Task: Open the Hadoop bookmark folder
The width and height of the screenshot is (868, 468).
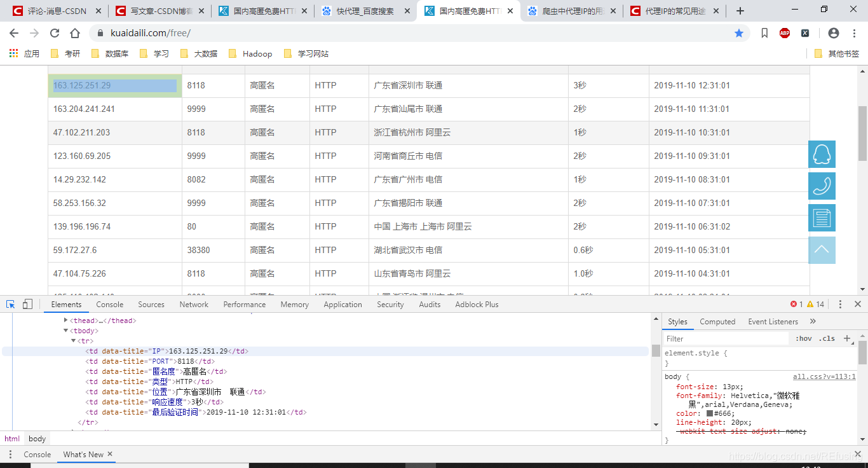Action: point(250,54)
